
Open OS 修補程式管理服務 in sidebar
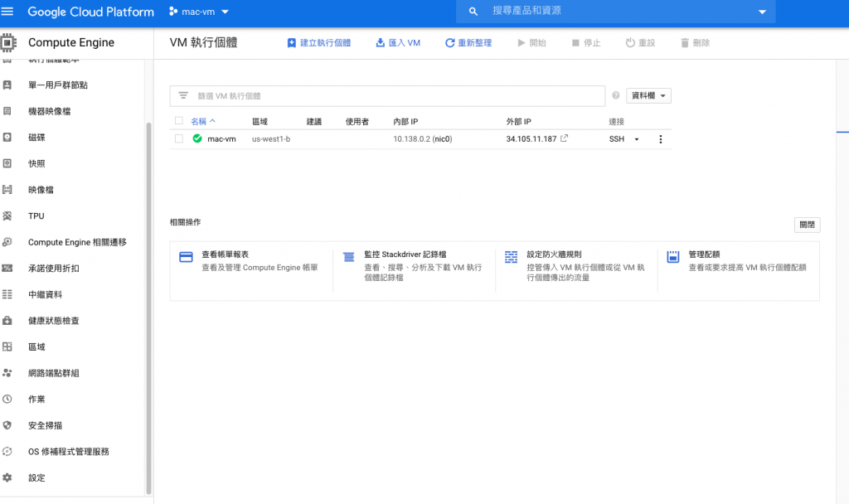tap(69, 452)
